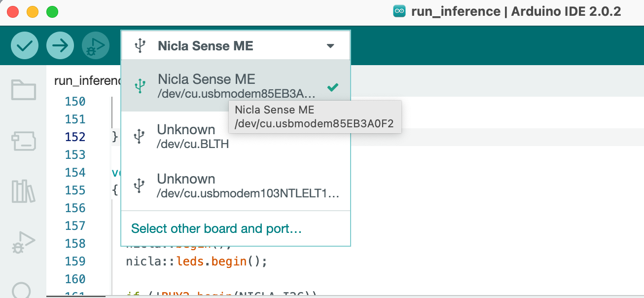Click the green macOS fullscreen button
This screenshot has height=298, width=644.
click(52, 12)
